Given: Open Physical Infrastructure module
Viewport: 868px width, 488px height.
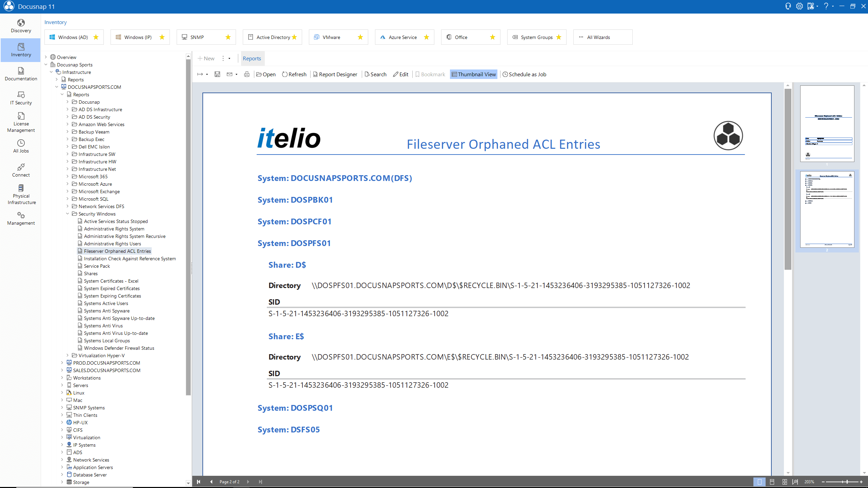Looking at the screenshot, I should point(21,195).
